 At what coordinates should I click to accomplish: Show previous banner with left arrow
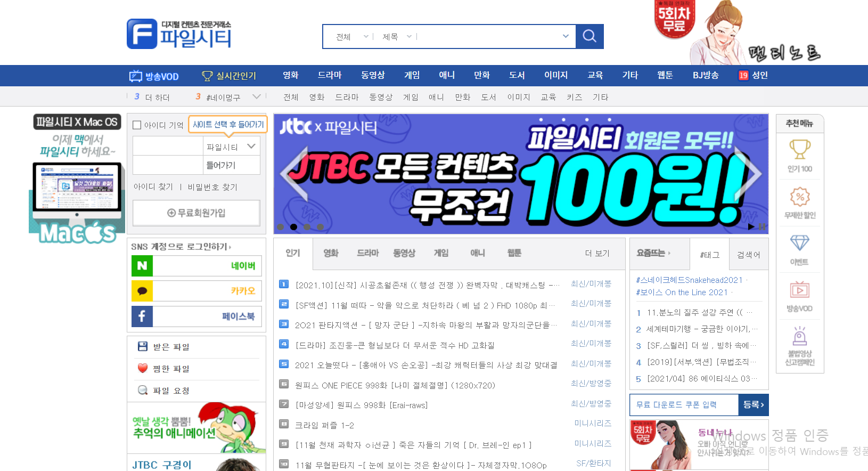point(294,174)
